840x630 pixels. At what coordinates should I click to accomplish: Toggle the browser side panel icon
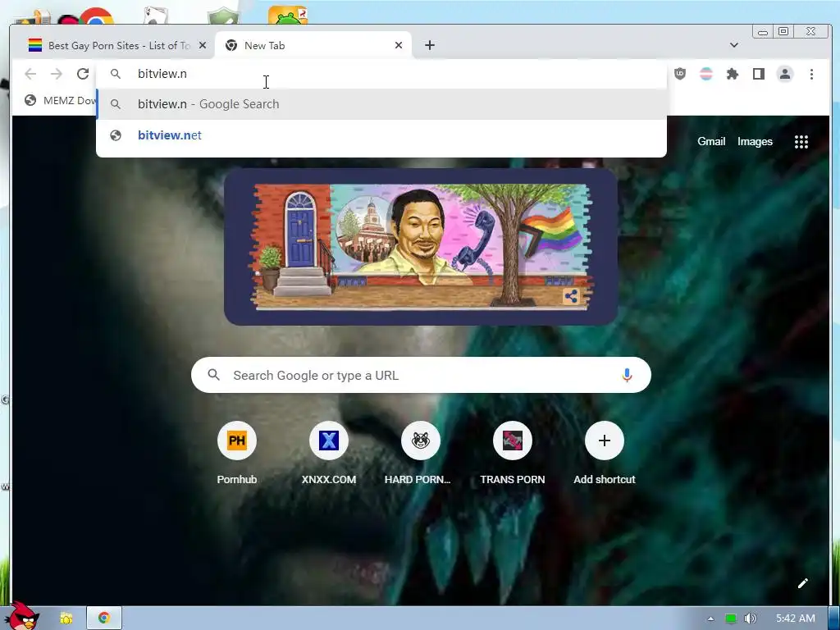click(759, 74)
